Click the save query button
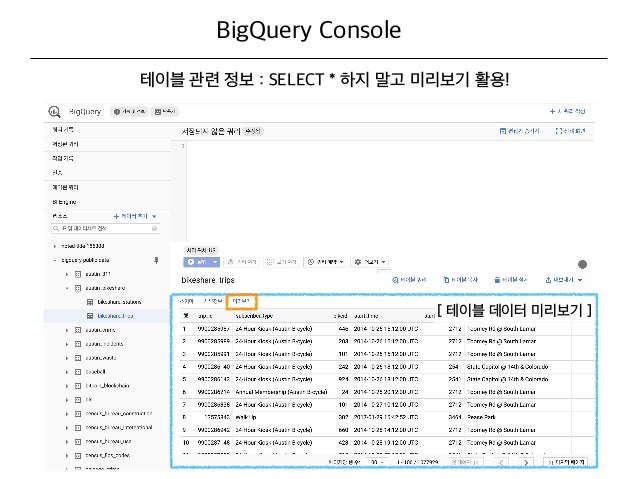Screen dimensions: 638x479 (241, 262)
